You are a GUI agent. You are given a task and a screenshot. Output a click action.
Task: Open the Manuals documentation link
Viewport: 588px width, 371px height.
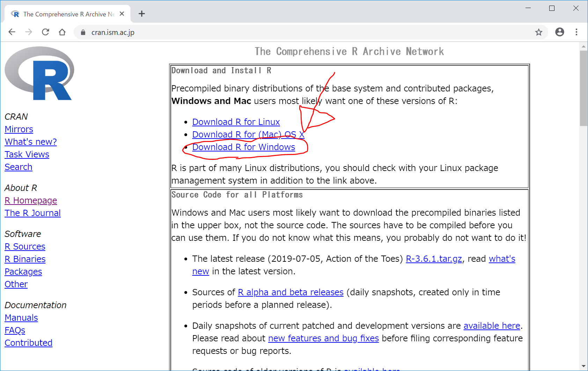pyautogui.click(x=21, y=318)
